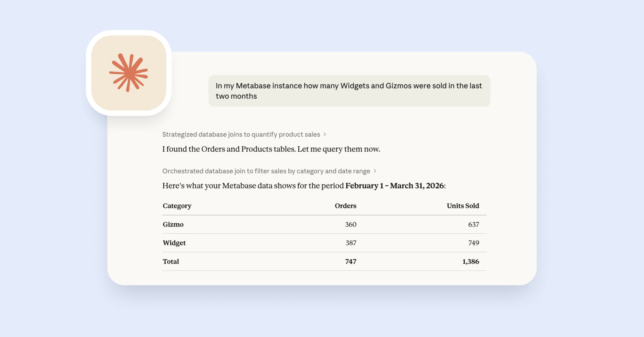The height and width of the screenshot is (337, 644).
Task: Select the "Total" row label
Action: 171,261
